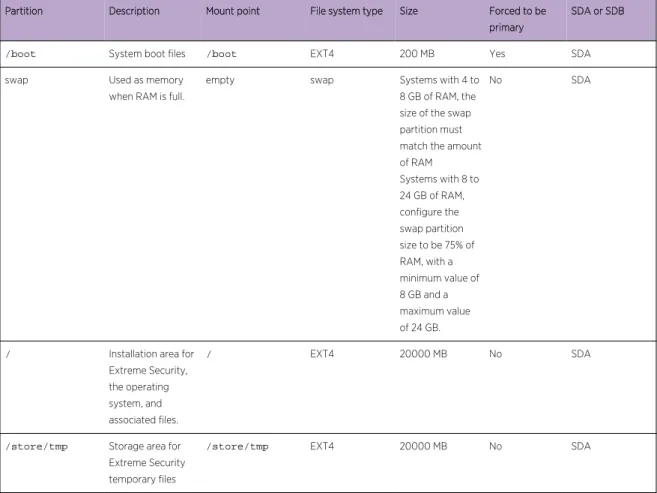Image resolution: width=657 pixels, height=493 pixels.
Task: Select the swap partition name cell
Action: pyautogui.click(x=16, y=80)
